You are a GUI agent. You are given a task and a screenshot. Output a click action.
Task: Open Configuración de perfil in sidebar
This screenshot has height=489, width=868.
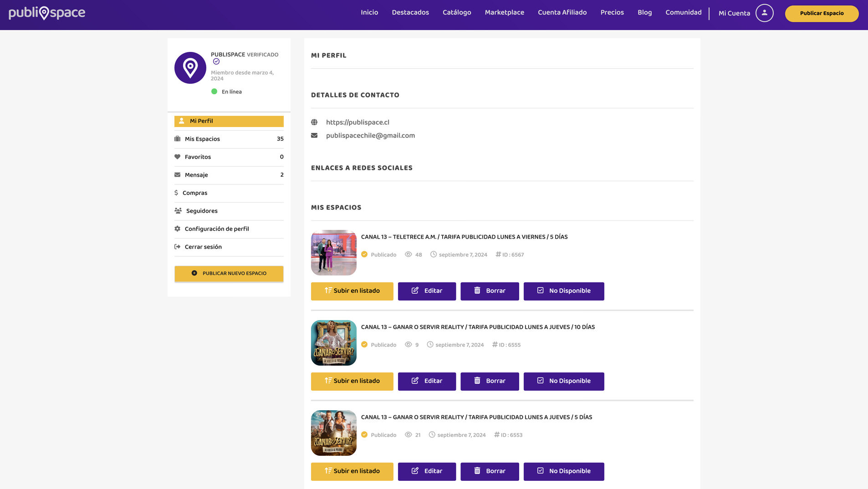point(229,229)
